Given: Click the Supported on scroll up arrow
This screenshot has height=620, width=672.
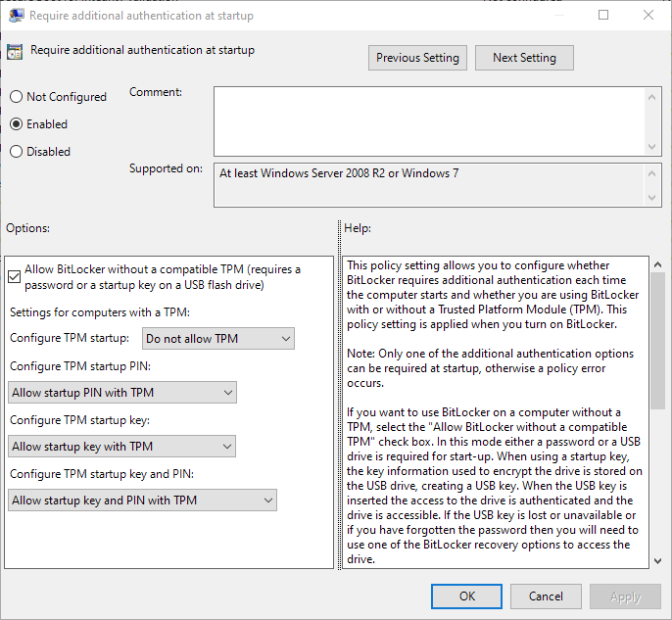Looking at the screenshot, I should 651,173.
